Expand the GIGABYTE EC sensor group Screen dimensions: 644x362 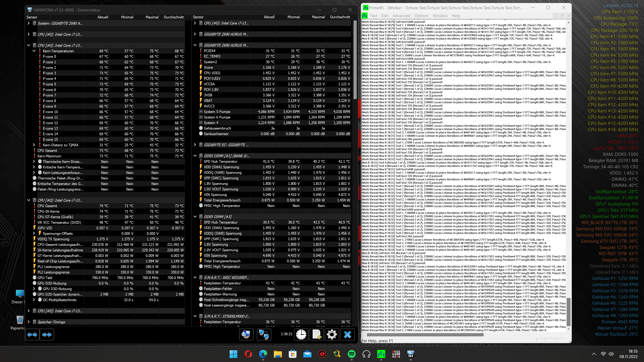pyautogui.click(x=195, y=145)
